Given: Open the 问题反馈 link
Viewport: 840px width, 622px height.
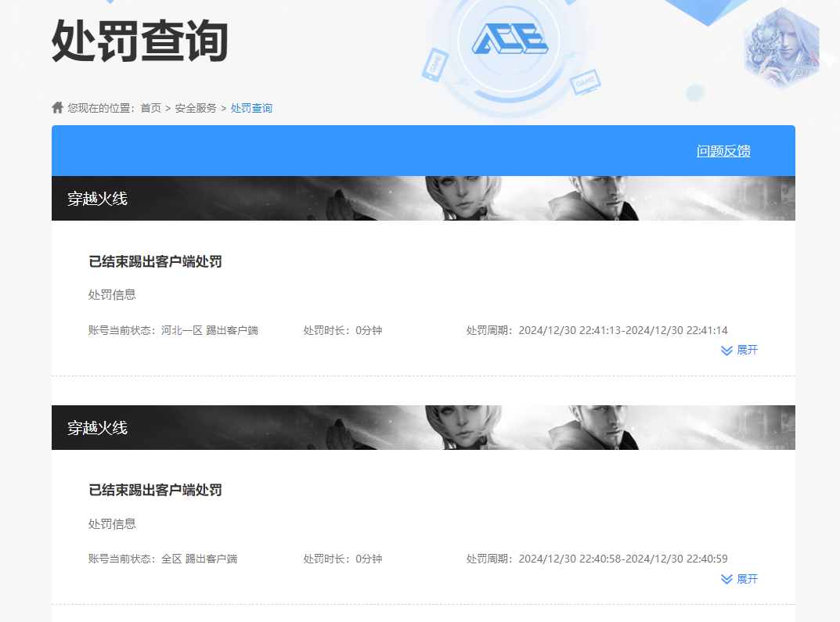Looking at the screenshot, I should point(723,151).
